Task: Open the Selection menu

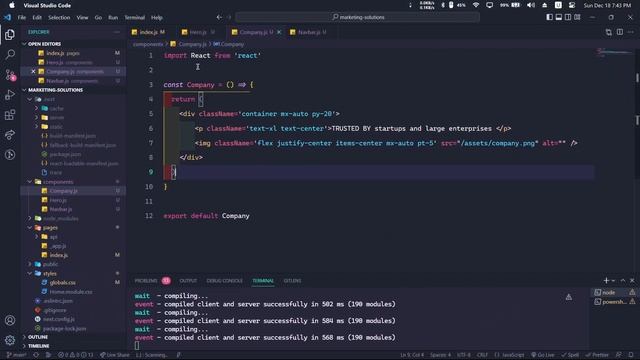Action: click(59, 18)
